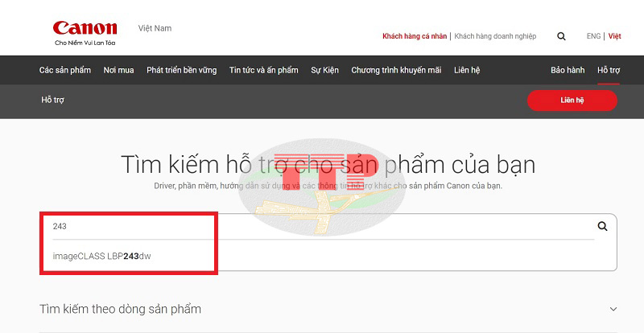Open Chương trình khuyến mãi
The image size is (644, 333).
point(396,70)
